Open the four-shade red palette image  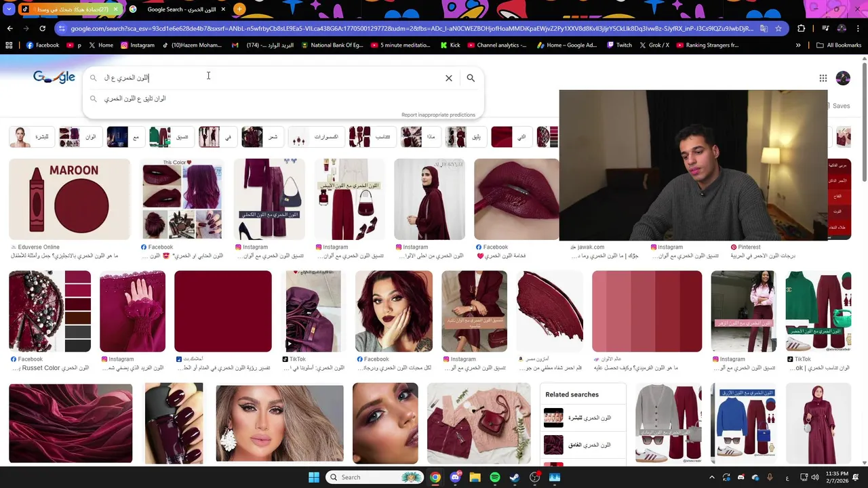pos(647,311)
